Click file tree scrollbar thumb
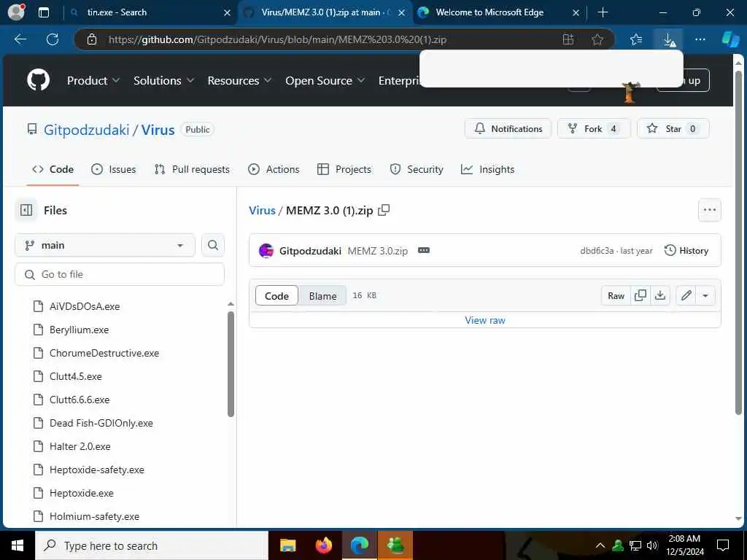The width and height of the screenshot is (747, 560). click(231, 365)
